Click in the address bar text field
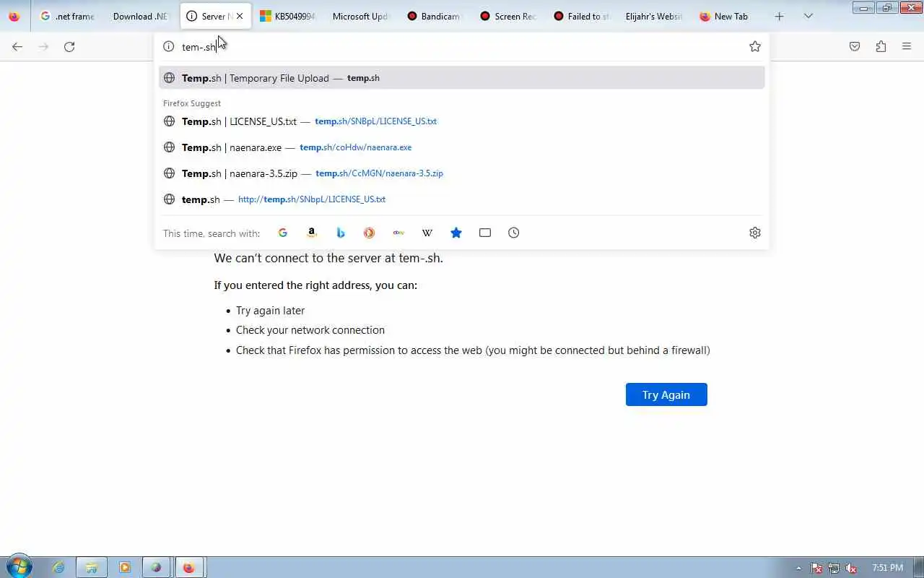This screenshot has width=924, height=578. (x=462, y=46)
